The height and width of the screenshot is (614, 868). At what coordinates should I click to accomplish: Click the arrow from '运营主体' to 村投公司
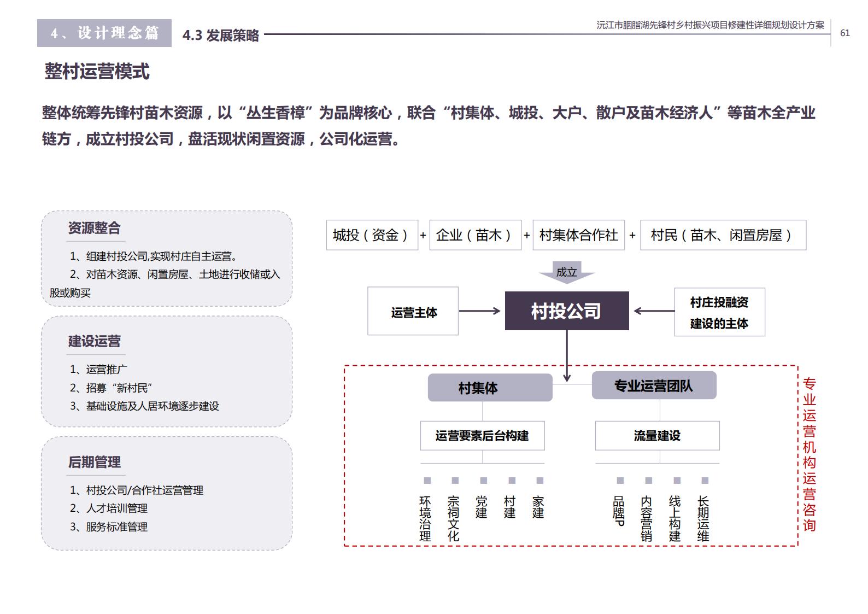(x=480, y=311)
